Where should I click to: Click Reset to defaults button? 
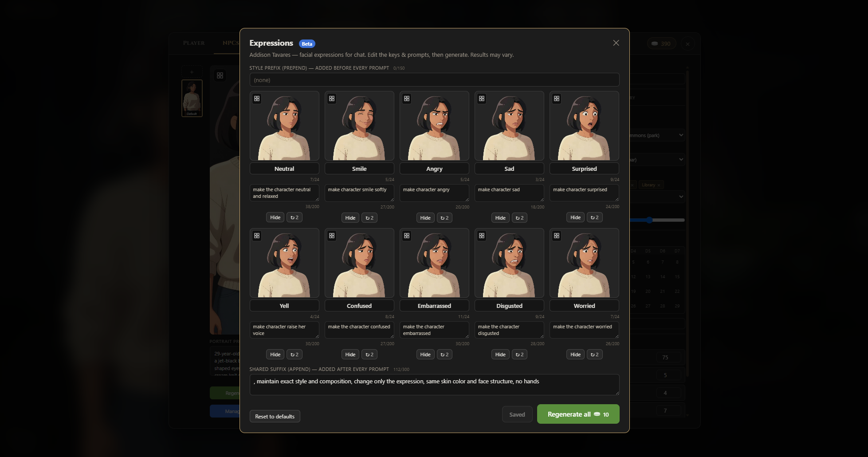275,416
